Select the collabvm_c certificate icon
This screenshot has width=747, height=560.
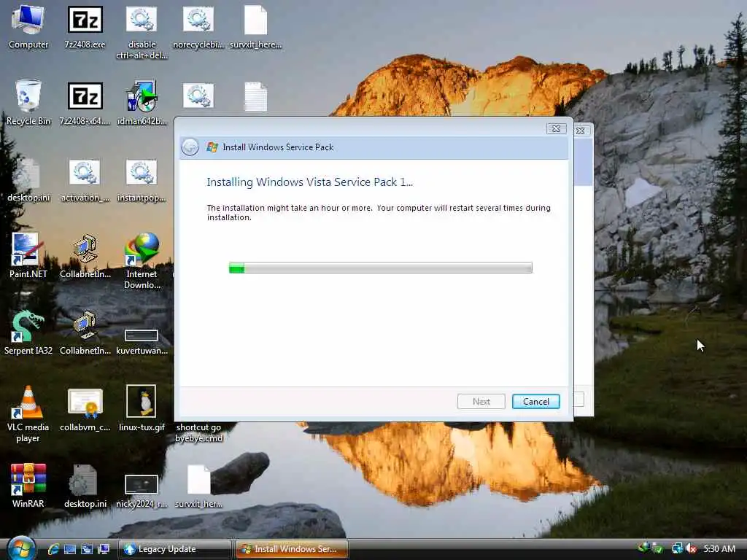(x=85, y=410)
